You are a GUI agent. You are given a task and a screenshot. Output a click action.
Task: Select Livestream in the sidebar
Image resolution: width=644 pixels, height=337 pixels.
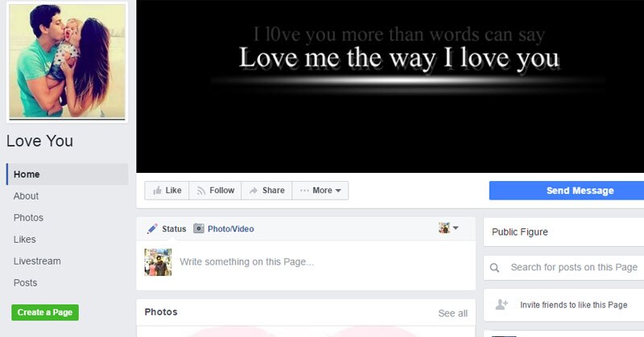pyautogui.click(x=37, y=261)
